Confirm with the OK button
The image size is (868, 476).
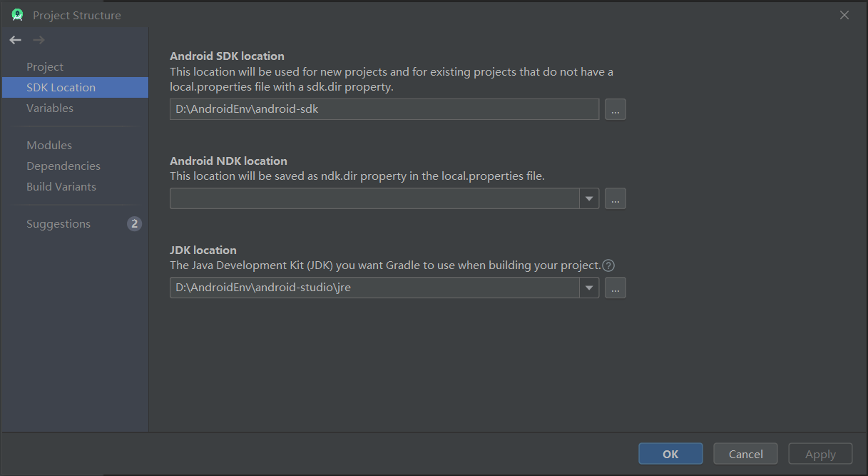point(670,454)
